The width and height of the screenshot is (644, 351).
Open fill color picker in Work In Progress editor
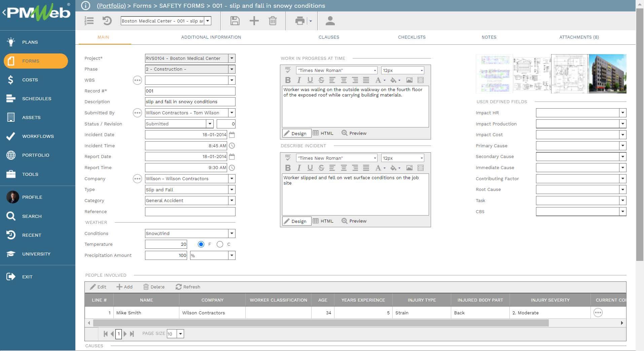pos(395,80)
